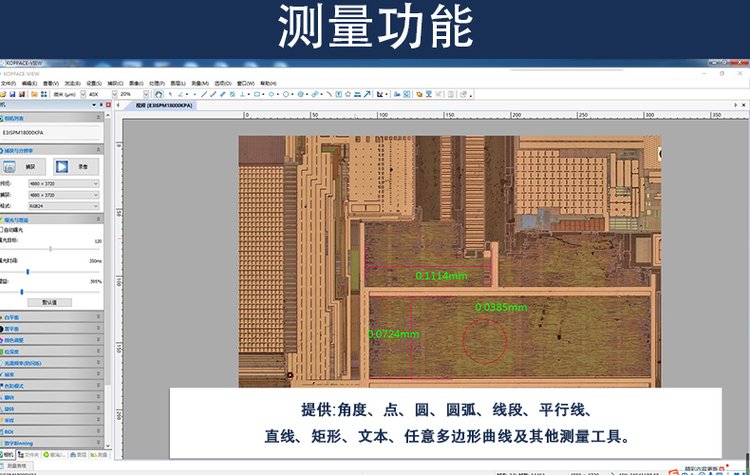Enable the auto exposure checkbox

tap(1, 230)
